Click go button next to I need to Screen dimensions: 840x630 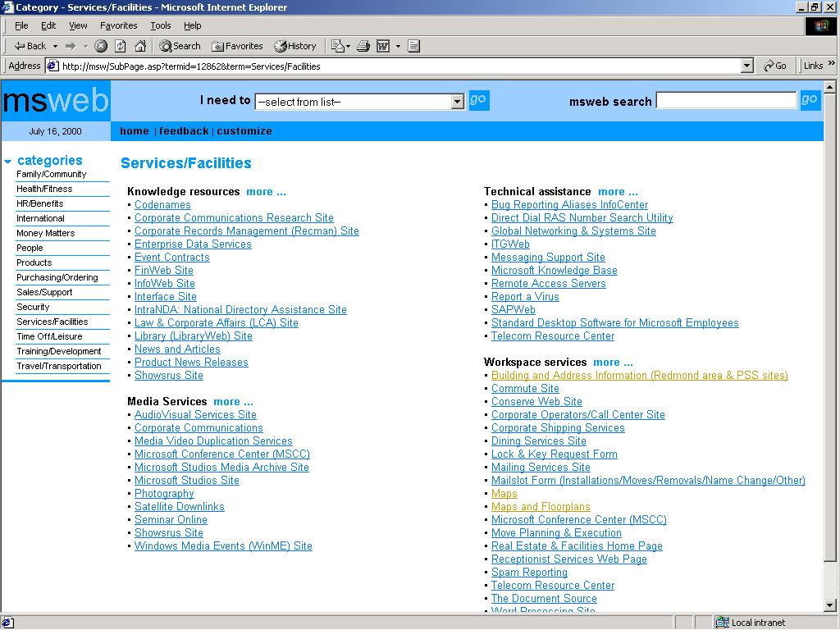click(x=479, y=99)
